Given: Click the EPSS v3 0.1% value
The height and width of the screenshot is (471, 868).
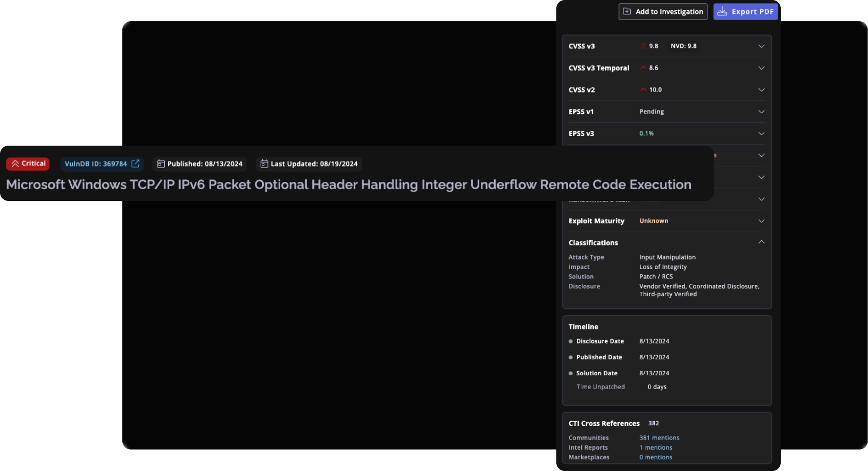Looking at the screenshot, I should (x=646, y=133).
